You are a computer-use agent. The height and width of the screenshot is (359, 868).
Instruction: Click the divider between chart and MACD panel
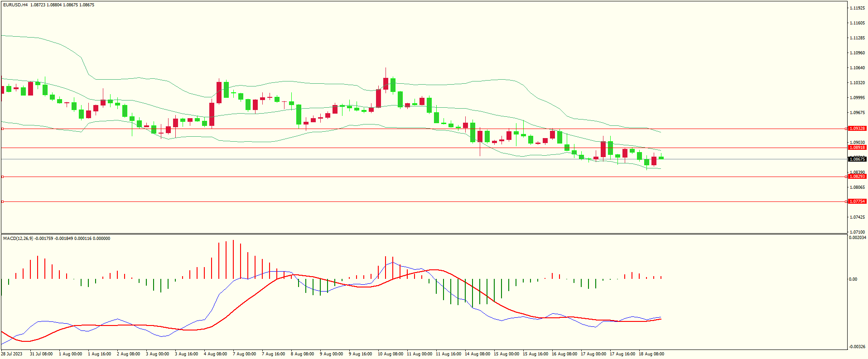424,234
